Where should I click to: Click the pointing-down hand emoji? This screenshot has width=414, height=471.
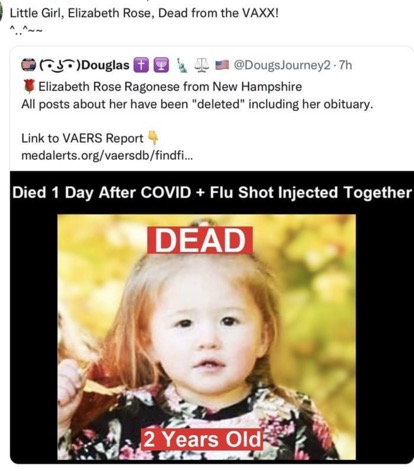[153, 137]
